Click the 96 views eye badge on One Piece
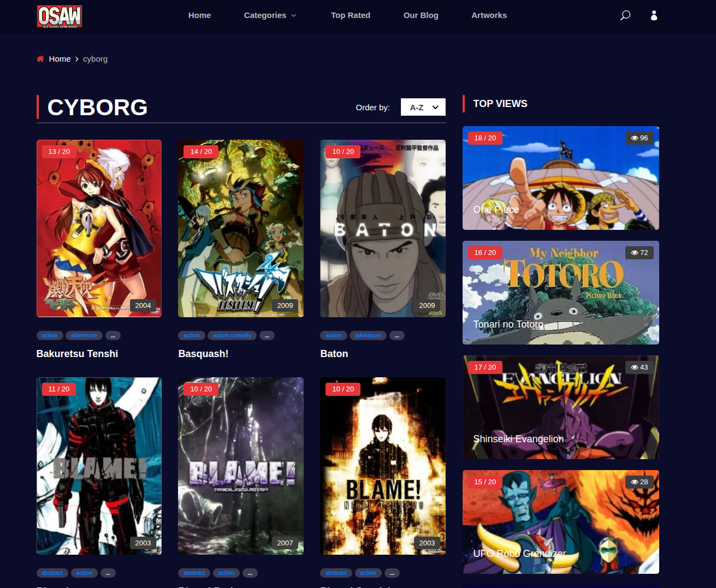The image size is (716, 588). (x=640, y=138)
